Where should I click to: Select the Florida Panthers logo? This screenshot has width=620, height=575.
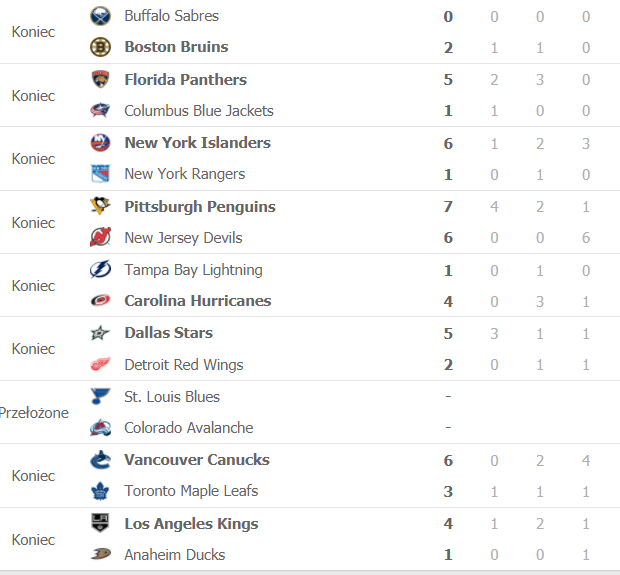[x=100, y=79]
